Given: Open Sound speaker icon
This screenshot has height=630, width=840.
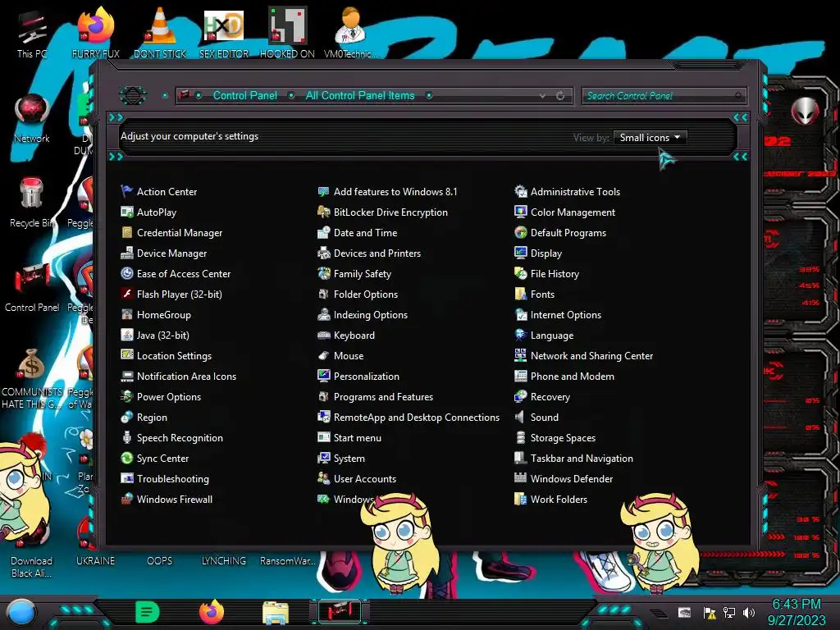Looking at the screenshot, I should (519, 418).
